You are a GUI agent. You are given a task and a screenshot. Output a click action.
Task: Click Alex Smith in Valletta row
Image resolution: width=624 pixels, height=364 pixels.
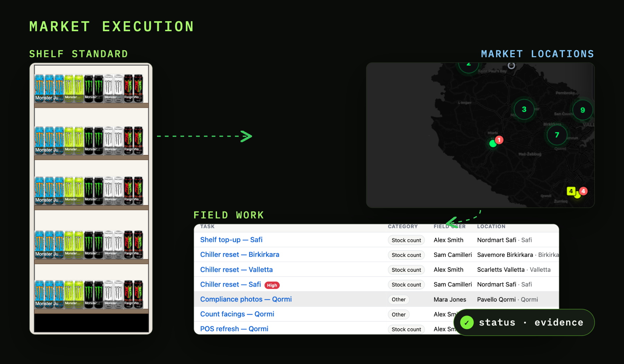tap(449, 270)
